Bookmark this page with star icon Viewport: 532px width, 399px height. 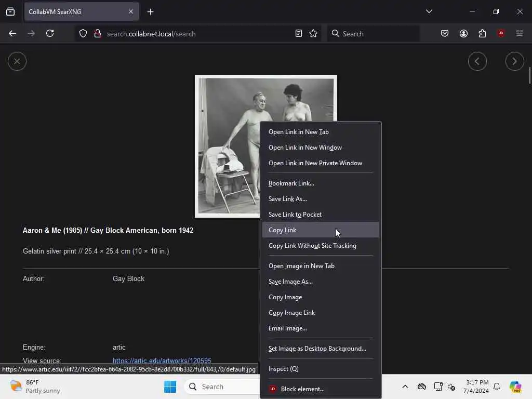(x=313, y=34)
